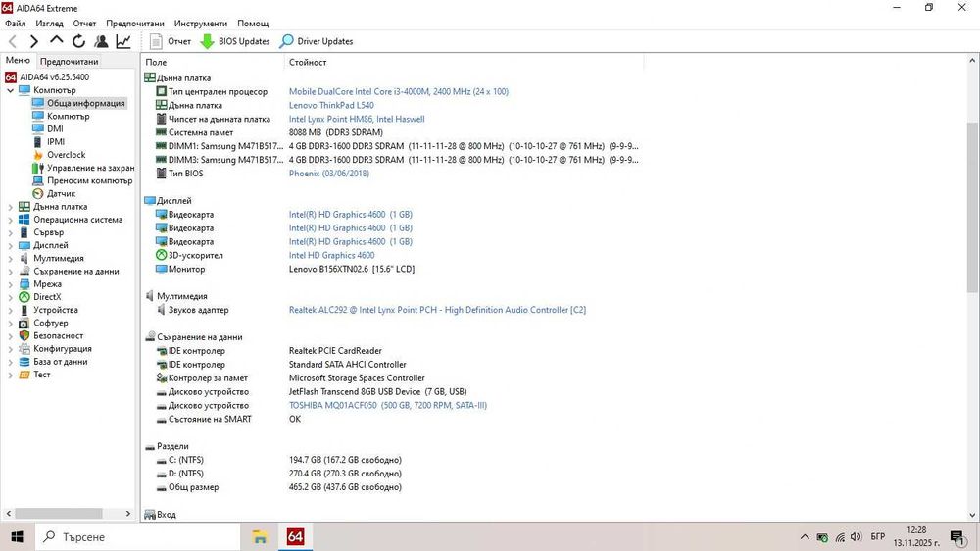Select the База от данни tree node
The height and width of the screenshot is (551, 980).
click(53, 362)
